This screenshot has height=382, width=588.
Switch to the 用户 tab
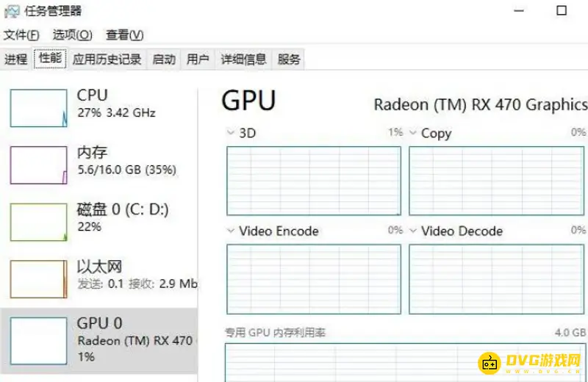(x=198, y=60)
